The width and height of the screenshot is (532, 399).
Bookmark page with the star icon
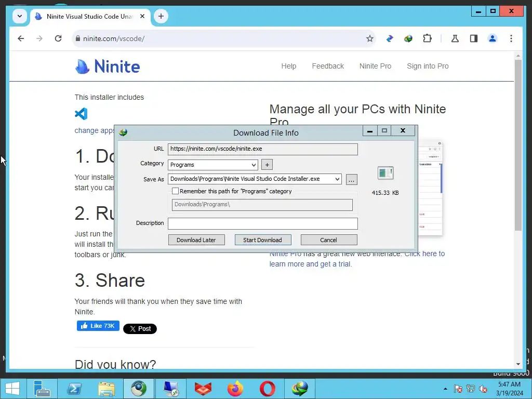(x=370, y=38)
